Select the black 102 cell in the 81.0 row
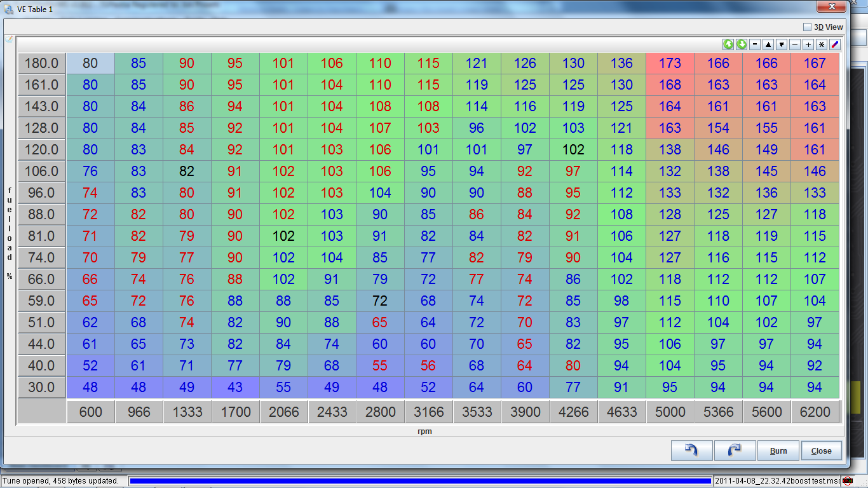868x488 pixels. (x=284, y=236)
